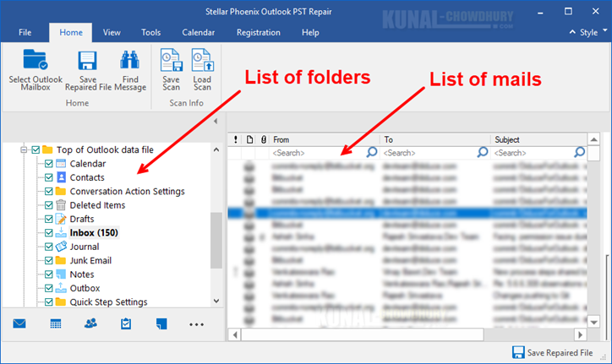This screenshot has width=612, height=364.
Task: Switch to Mail view envelope icon
Action: (x=19, y=323)
